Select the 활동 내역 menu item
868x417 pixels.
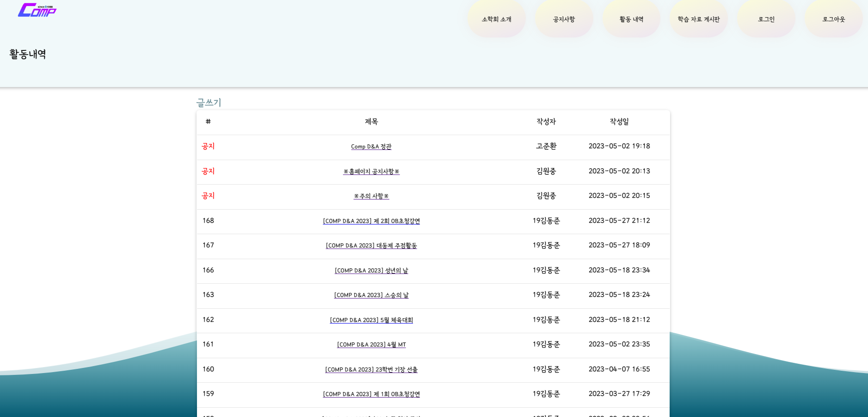tap(631, 19)
